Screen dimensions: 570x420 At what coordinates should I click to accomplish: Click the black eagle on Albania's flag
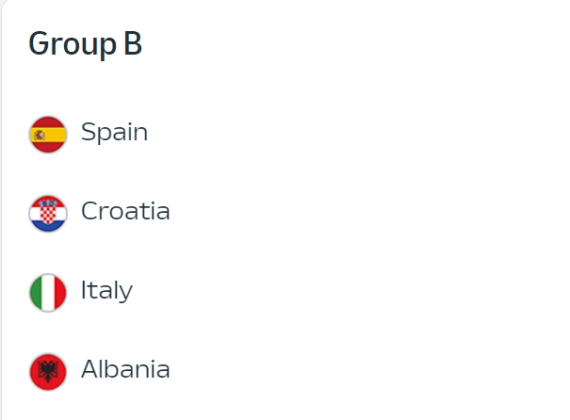[48, 371]
